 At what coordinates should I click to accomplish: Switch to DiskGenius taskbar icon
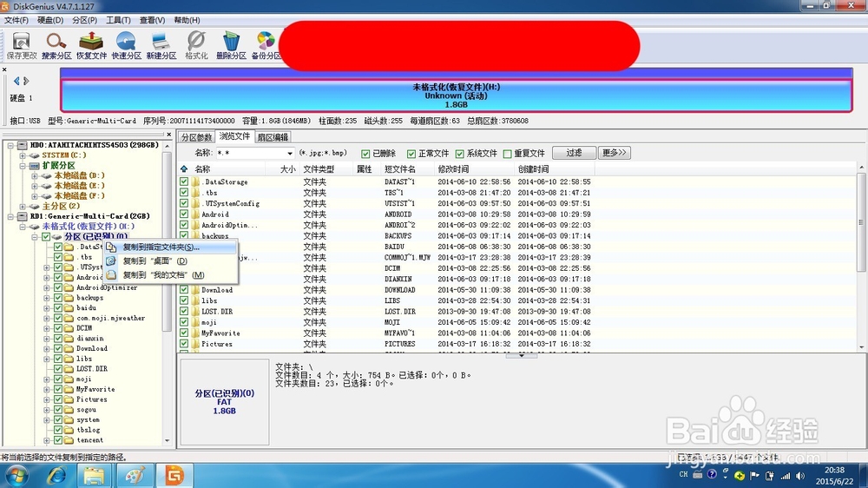pyautogui.click(x=174, y=475)
